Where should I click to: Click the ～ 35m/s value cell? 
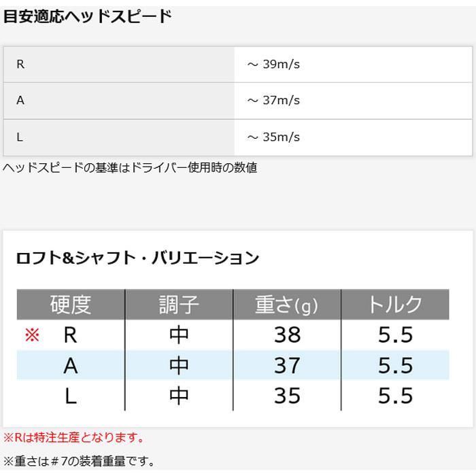click(354, 137)
